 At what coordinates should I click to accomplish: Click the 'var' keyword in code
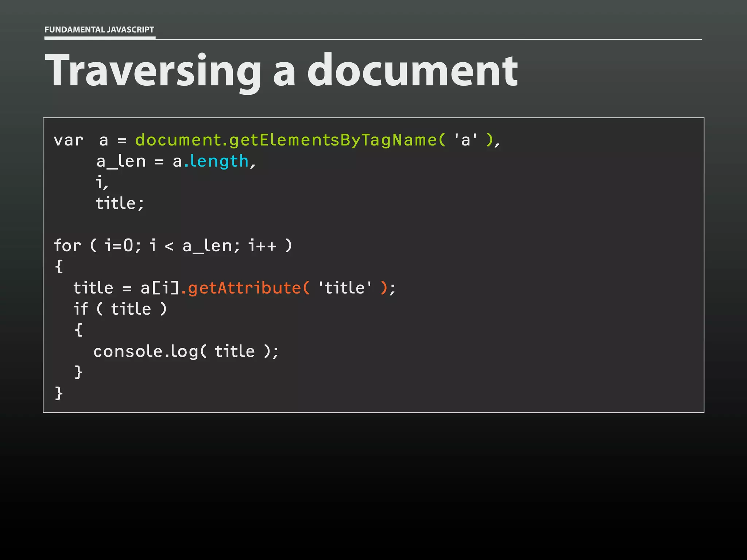[68, 140]
